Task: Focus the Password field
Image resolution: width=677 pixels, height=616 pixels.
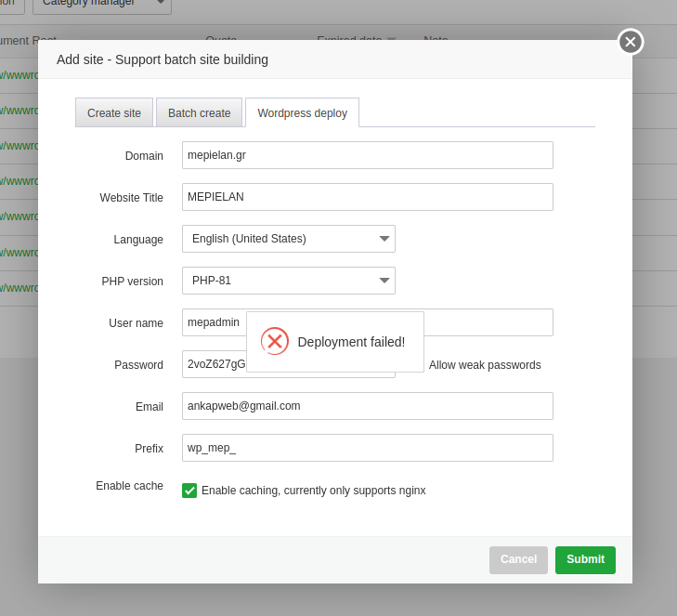Action: click(214, 364)
